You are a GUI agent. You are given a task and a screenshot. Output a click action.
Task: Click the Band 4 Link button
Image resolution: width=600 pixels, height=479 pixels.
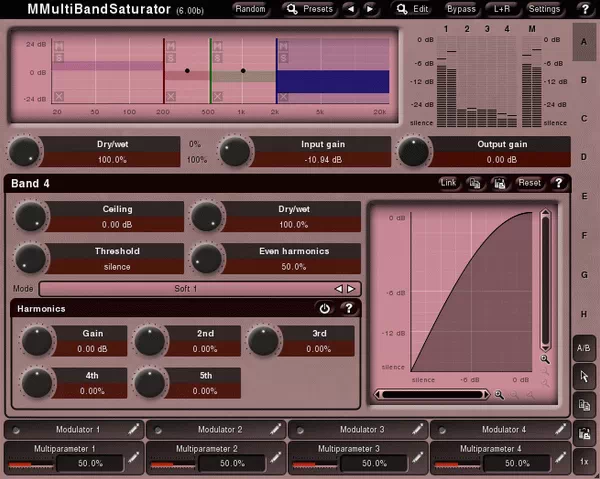click(448, 183)
